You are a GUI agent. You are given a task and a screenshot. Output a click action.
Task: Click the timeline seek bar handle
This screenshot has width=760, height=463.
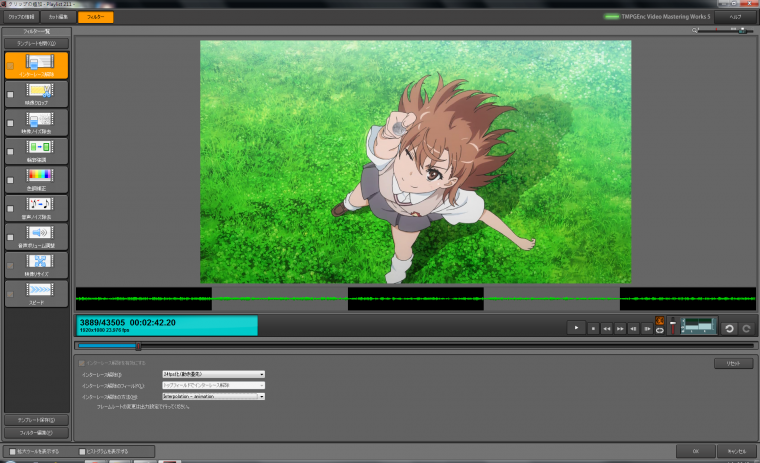138,346
